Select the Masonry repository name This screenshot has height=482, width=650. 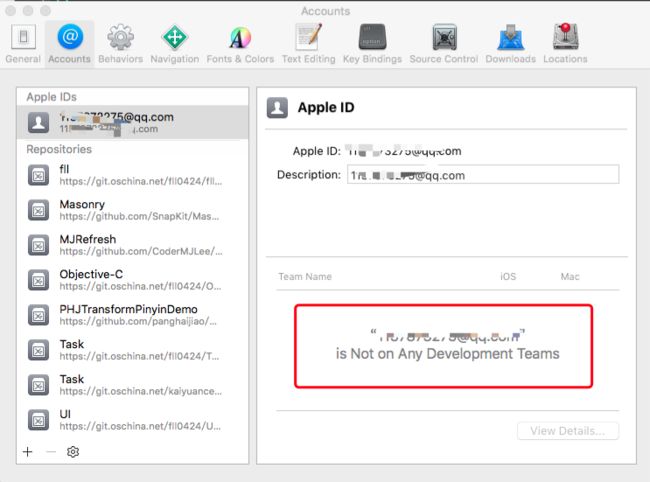[82, 204]
